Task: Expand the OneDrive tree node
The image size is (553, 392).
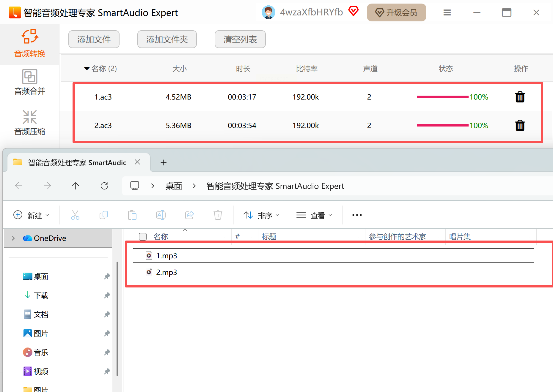Action: 13,238
